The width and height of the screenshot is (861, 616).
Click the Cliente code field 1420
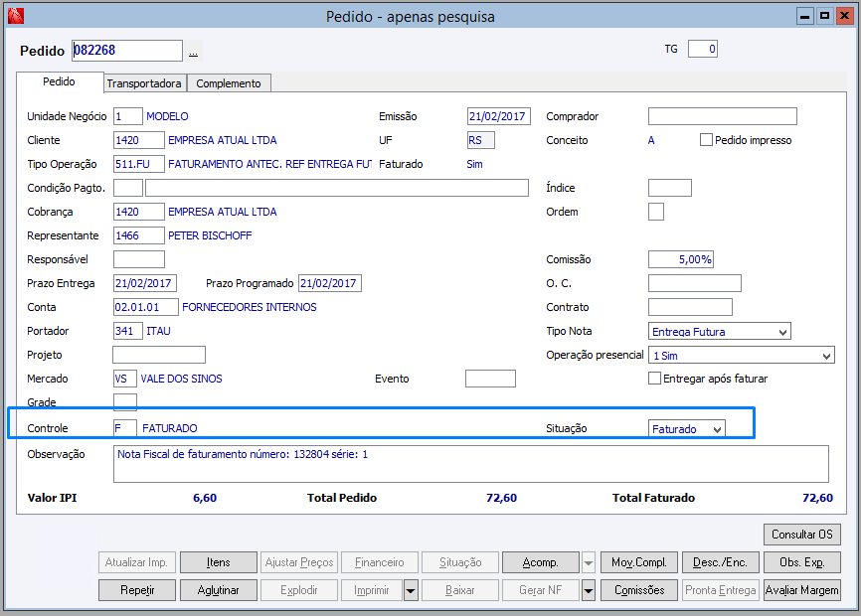click(139, 140)
